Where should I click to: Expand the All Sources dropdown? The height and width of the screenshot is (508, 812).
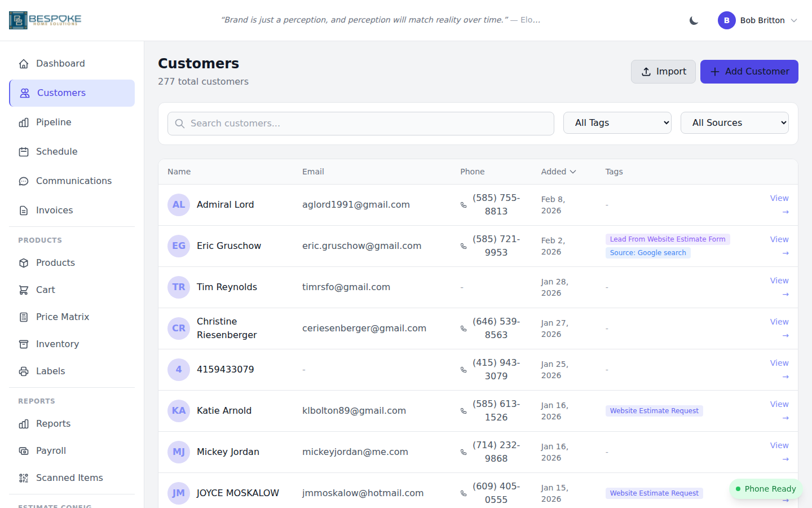pyautogui.click(x=734, y=123)
